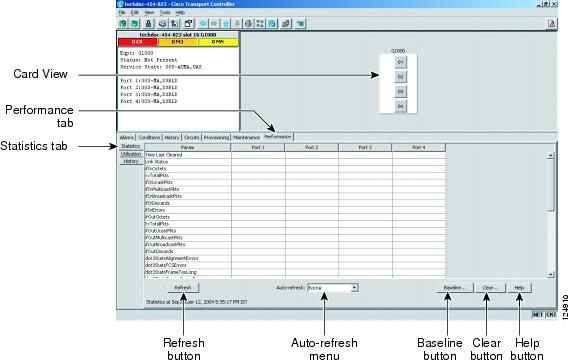Click the second green toolbar icon beside globe
Image resolution: width=571 pixels, height=364 pixels.
tap(135, 24)
